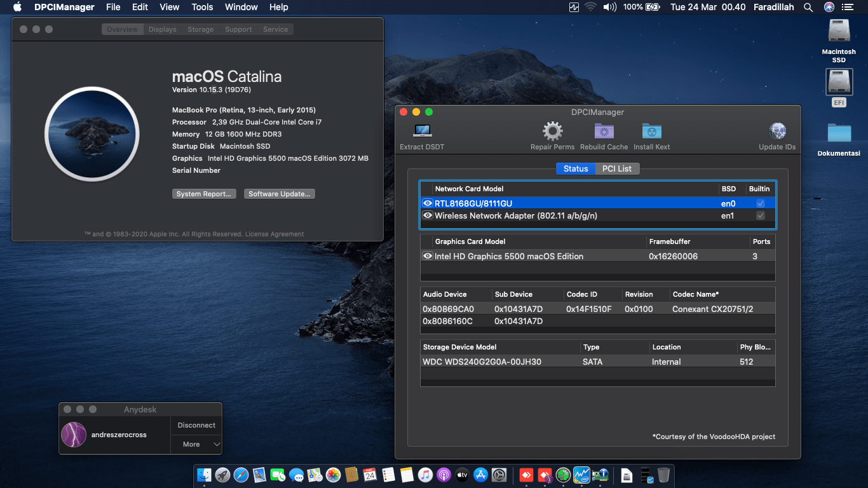Toggle Builtin checkbox for Wireless Network Adapter
Image resolution: width=868 pixels, height=488 pixels.
click(760, 216)
